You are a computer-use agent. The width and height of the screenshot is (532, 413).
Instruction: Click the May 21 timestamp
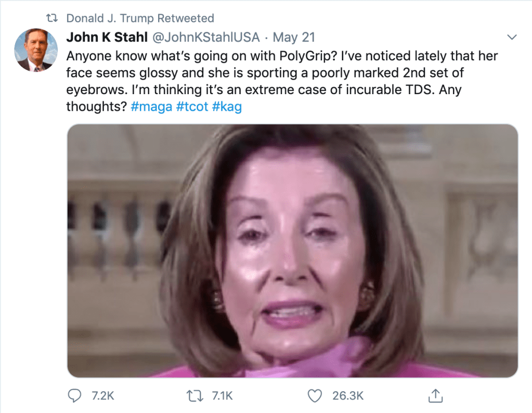coord(294,37)
